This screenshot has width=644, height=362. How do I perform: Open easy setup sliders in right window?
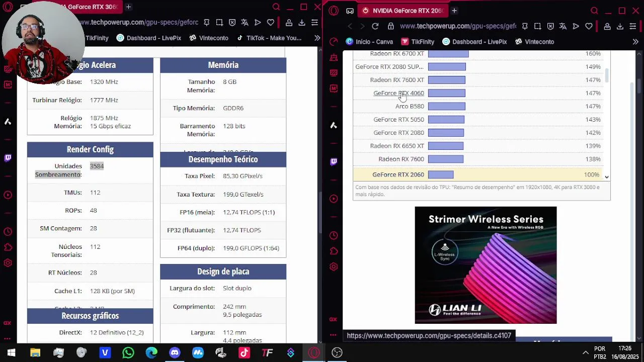click(632, 26)
